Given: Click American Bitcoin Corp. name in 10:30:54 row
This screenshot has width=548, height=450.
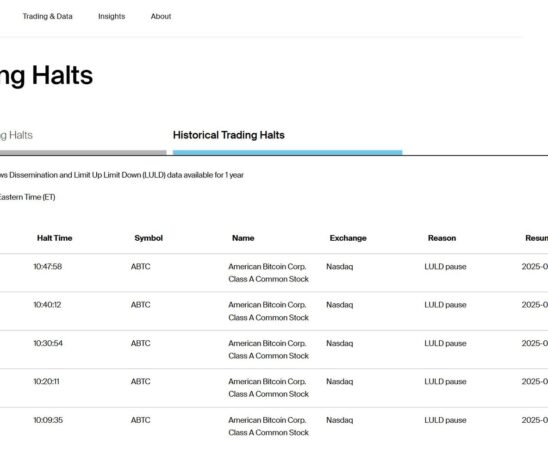Looking at the screenshot, I should pyautogui.click(x=268, y=350).
